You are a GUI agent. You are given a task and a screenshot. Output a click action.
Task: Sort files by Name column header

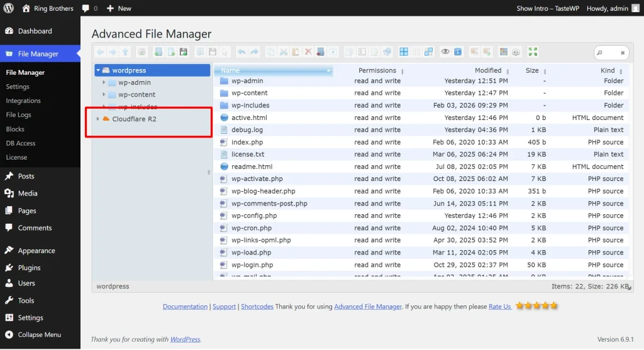pos(274,70)
